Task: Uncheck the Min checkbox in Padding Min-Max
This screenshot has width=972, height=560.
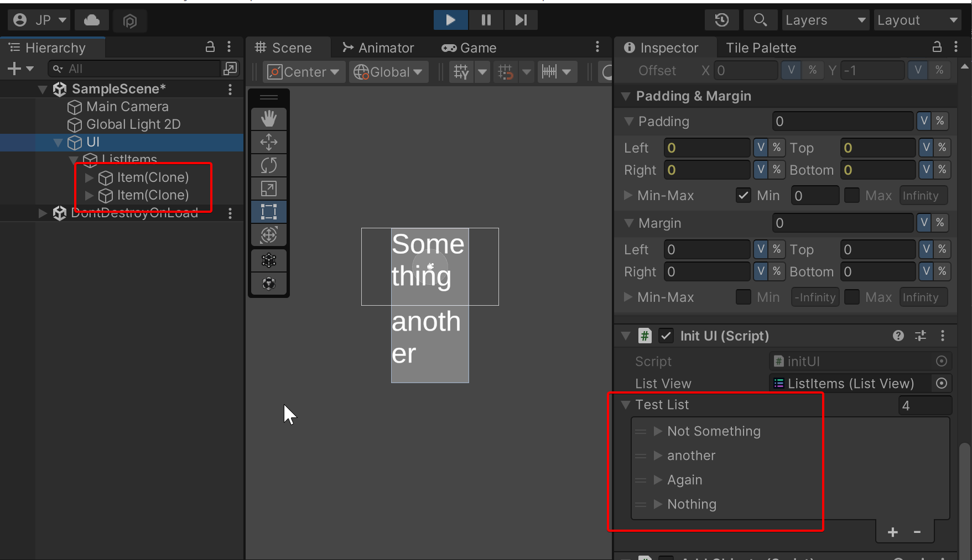Action: click(743, 195)
